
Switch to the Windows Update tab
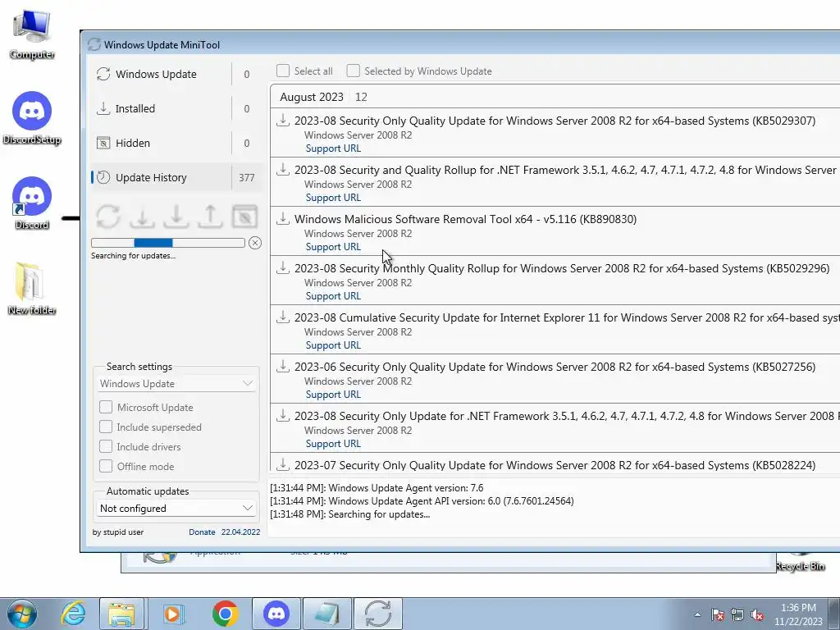click(x=177, y=74)
